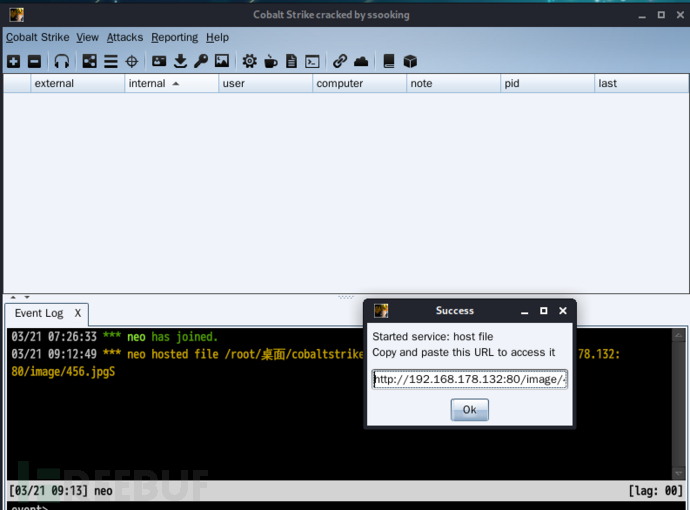The width and height of the screenshot is (690, 510).
Task: Click the event log scrollbar down arrow
Action: click(x=679, y=473)
